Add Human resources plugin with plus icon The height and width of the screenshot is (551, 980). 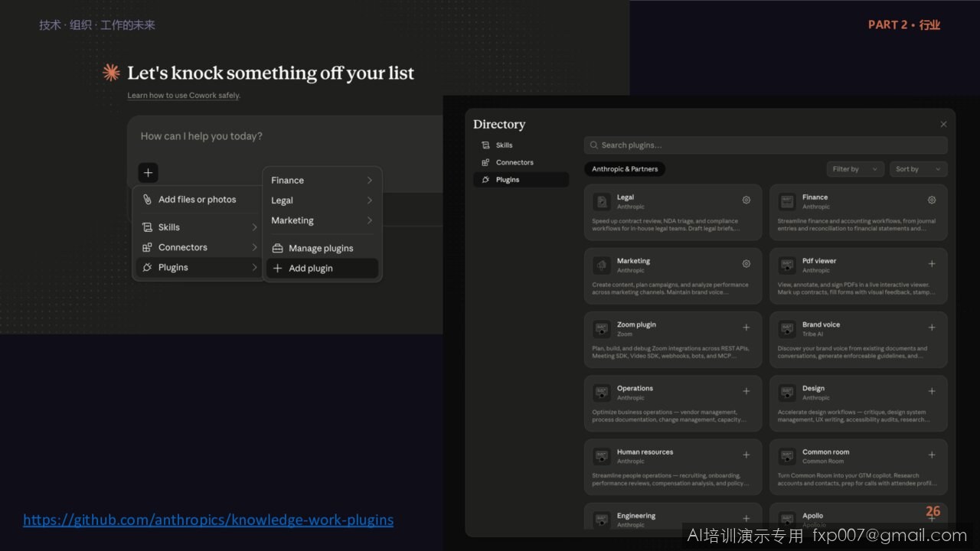pos(746,455)
